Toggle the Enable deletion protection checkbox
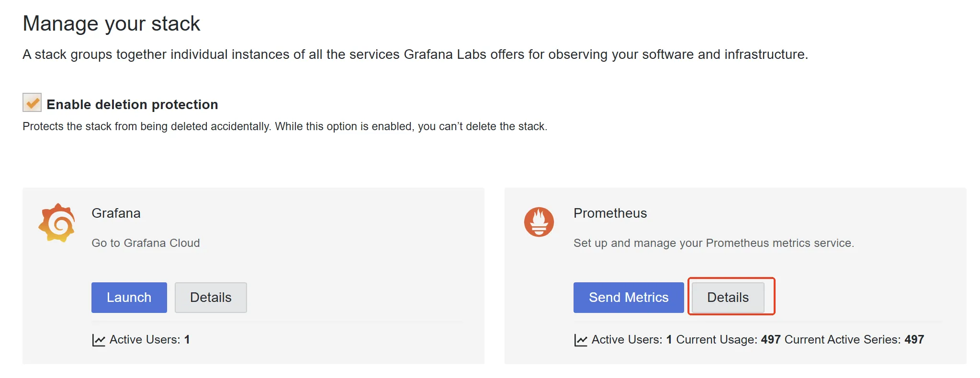The height and width of the screenshot is (378, 980). coord(32,103)
